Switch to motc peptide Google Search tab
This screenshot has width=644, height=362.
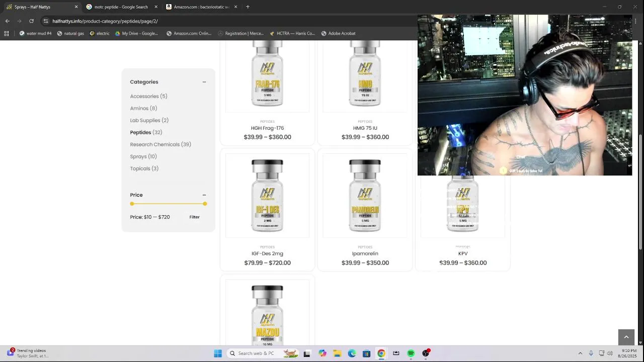121,7
